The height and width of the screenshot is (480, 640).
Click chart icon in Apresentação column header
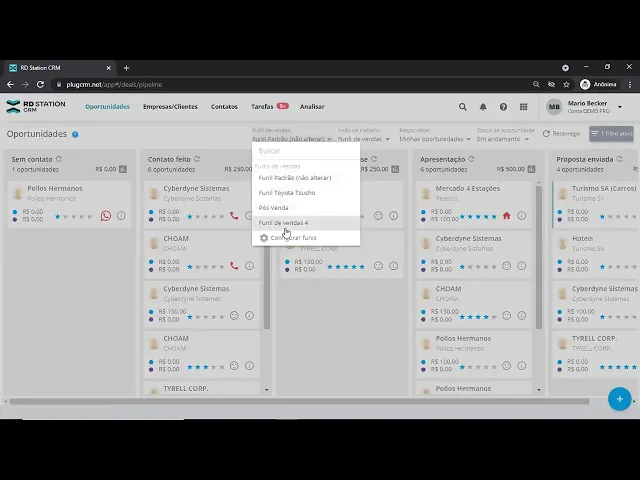click(x=531, y=169)
